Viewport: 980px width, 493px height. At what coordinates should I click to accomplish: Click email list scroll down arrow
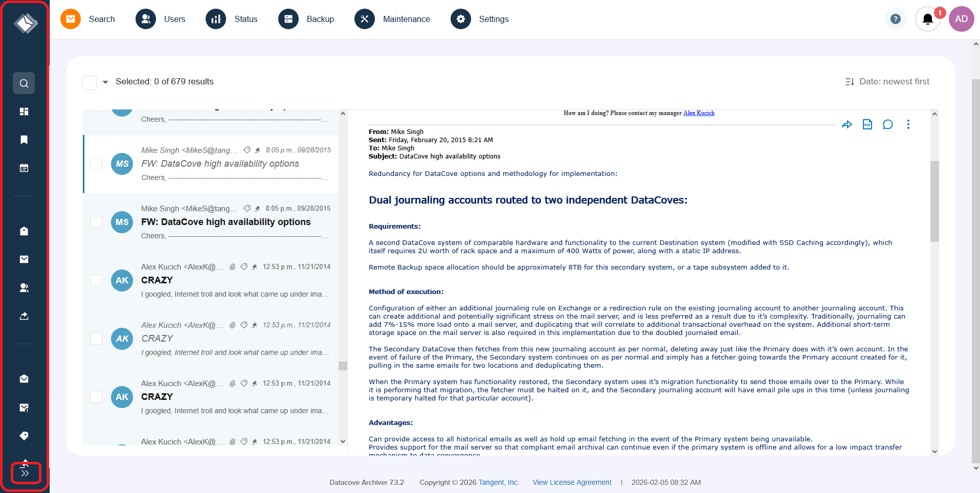coord(343,441)
